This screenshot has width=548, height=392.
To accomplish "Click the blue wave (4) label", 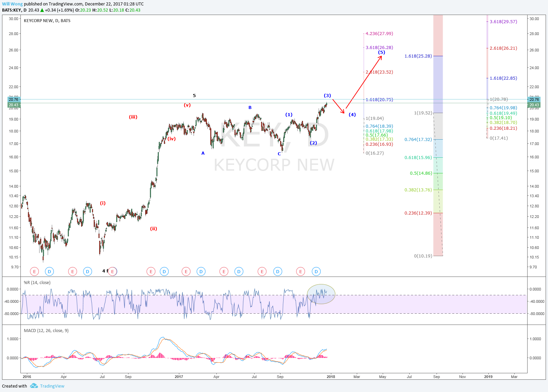I will coord(352,114).
